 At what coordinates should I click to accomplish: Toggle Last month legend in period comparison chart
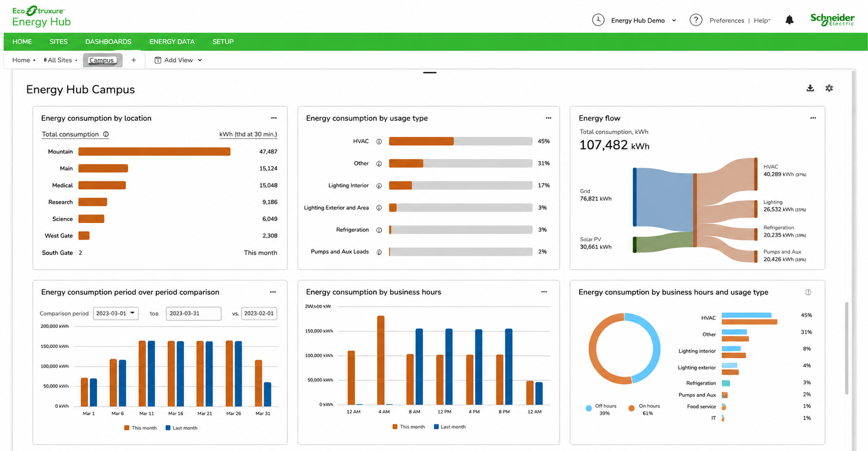[x=182, y=428]
